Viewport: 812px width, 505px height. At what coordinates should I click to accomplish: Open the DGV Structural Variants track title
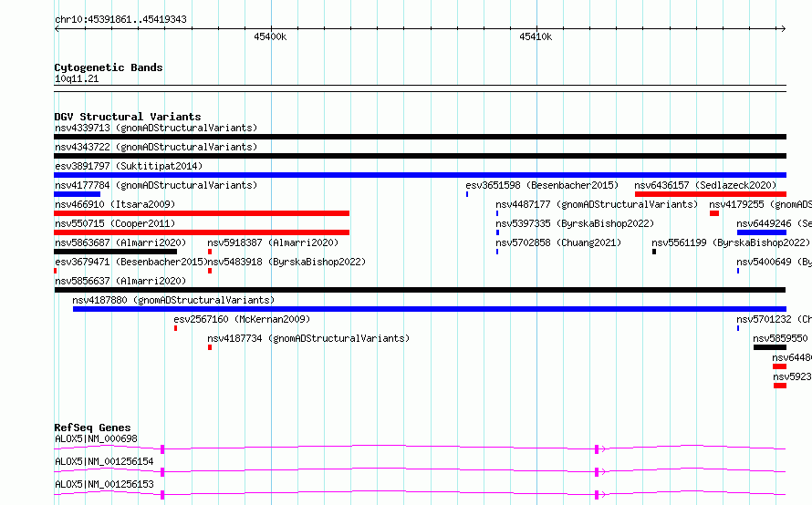click(128, 117)
